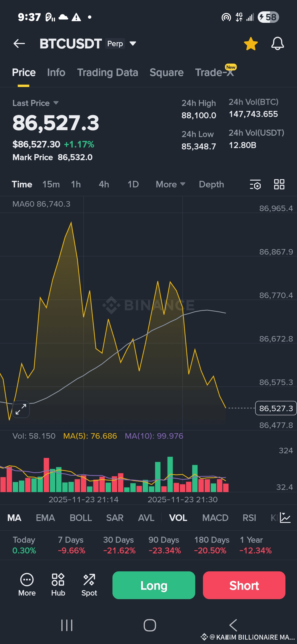Open the Hub icon
Image resolution: width=297 pixels, height=644 pixels.
pyautogui.click(x=58, y=585)
